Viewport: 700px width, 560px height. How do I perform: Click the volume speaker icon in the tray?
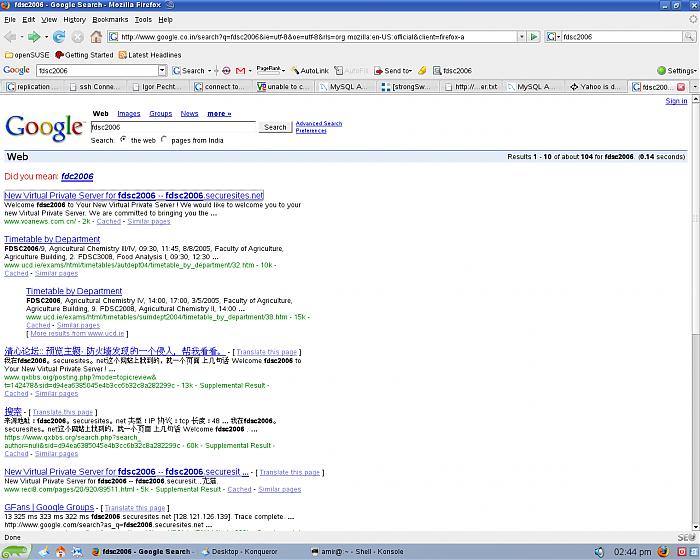(x=599, y=552)
